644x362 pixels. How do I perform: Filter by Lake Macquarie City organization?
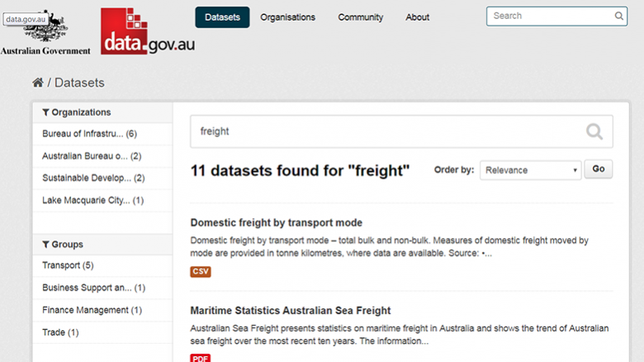(92, 200)
